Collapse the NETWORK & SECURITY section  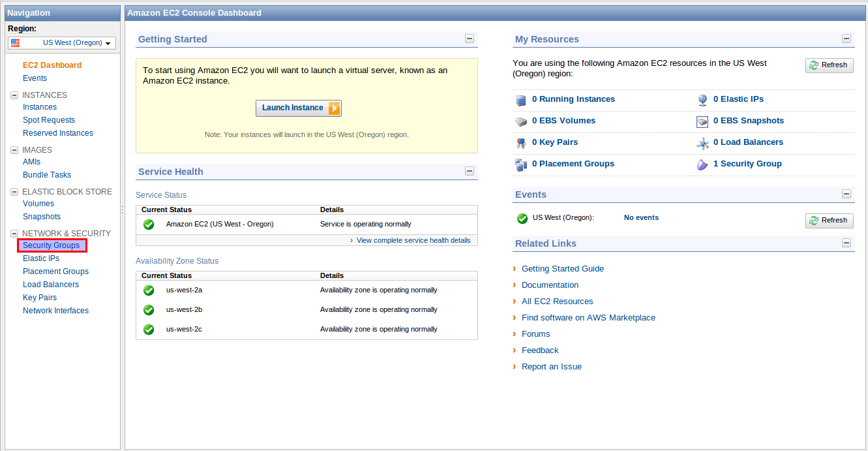14,234
